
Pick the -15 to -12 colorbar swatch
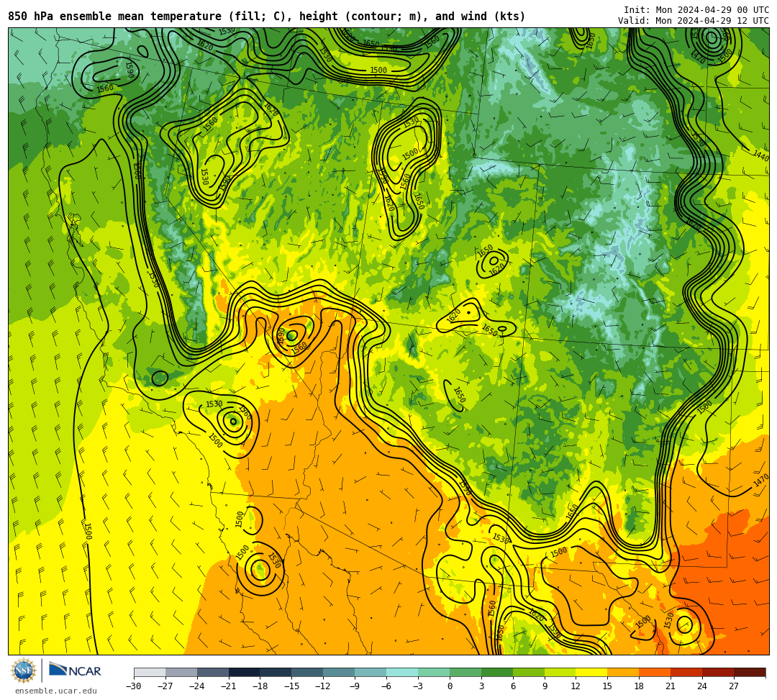(x=308, y=672)
